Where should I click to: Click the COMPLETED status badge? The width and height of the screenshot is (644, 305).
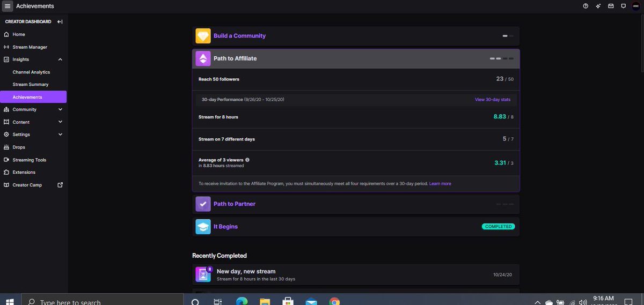[498, 227]
